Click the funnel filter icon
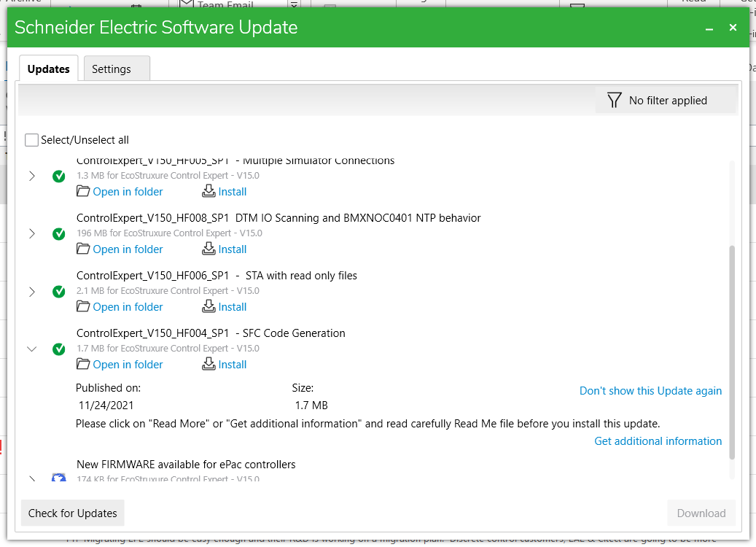Screen dimensions: 756x547 coord(614,101)
